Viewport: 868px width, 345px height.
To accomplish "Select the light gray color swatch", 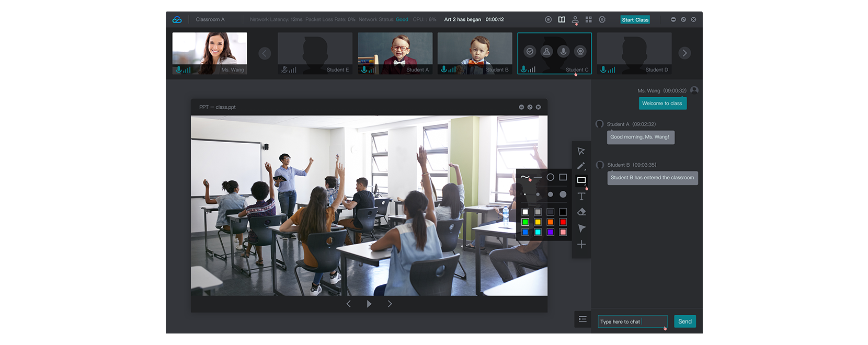I will coord(538,212).
